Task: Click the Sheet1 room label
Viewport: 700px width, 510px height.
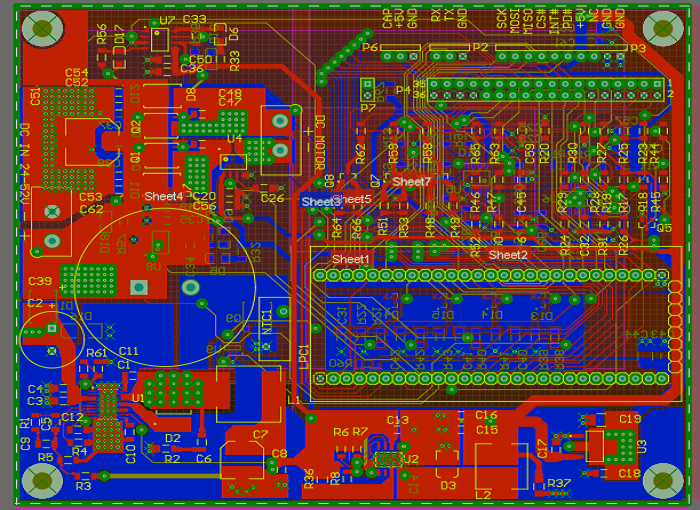Action: (351, 259)
